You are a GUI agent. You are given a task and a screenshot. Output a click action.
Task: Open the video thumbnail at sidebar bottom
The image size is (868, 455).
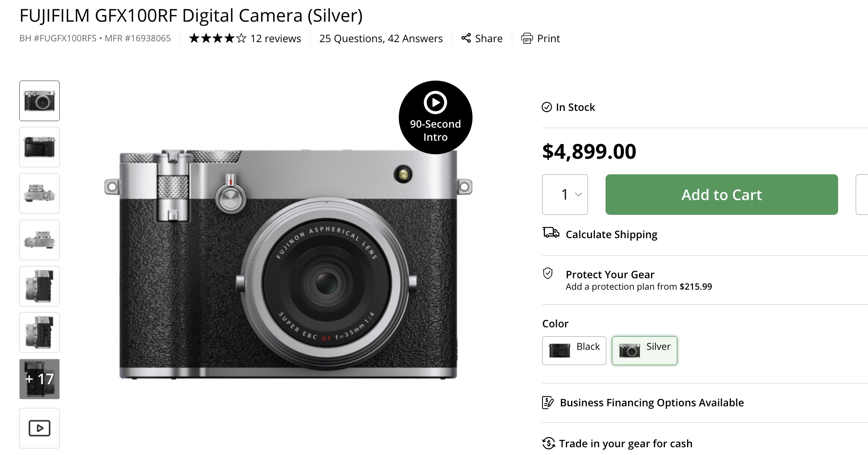[39, 427]
